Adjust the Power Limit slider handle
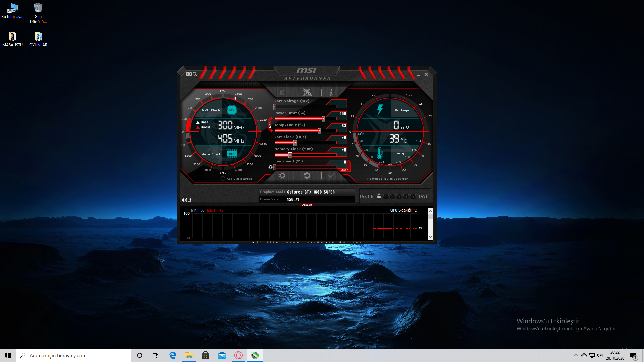The width and height of the screenshot is (644, 362). click(x=323, y=119)
